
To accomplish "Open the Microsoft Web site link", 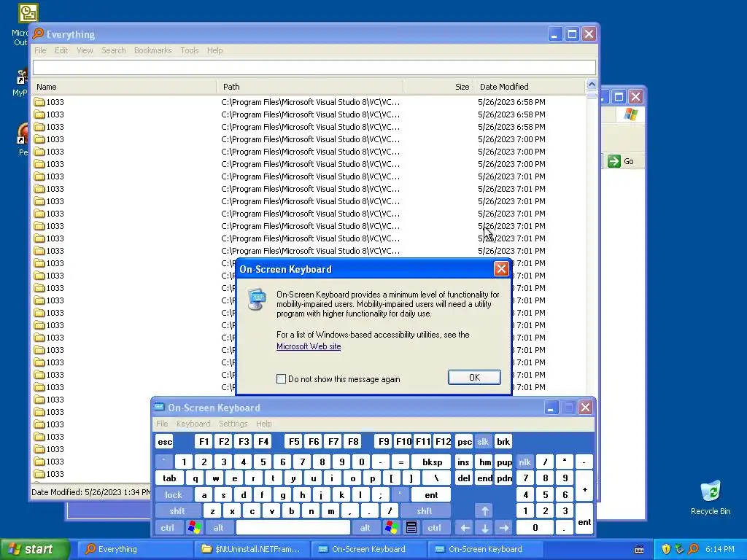I will tap(309, 346).
